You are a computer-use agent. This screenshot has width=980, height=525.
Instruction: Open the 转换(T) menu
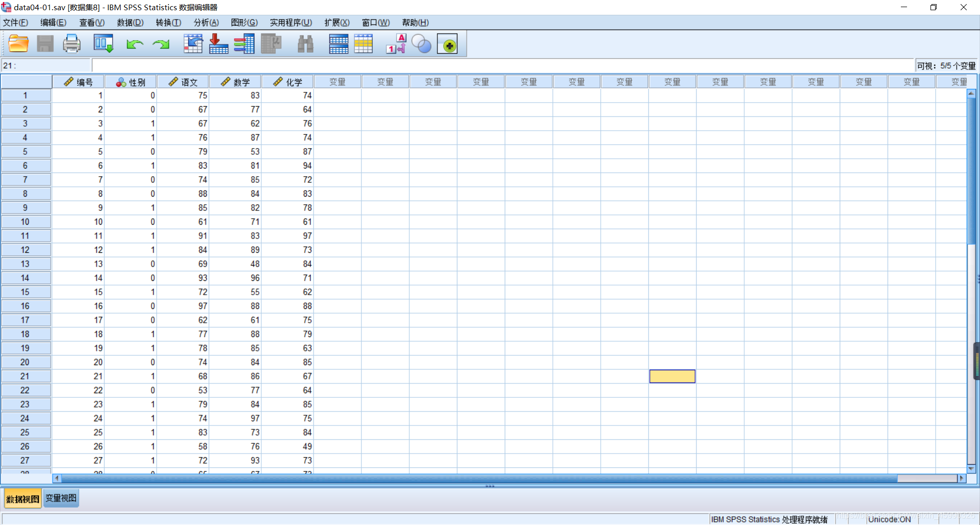tap(168, 22)
